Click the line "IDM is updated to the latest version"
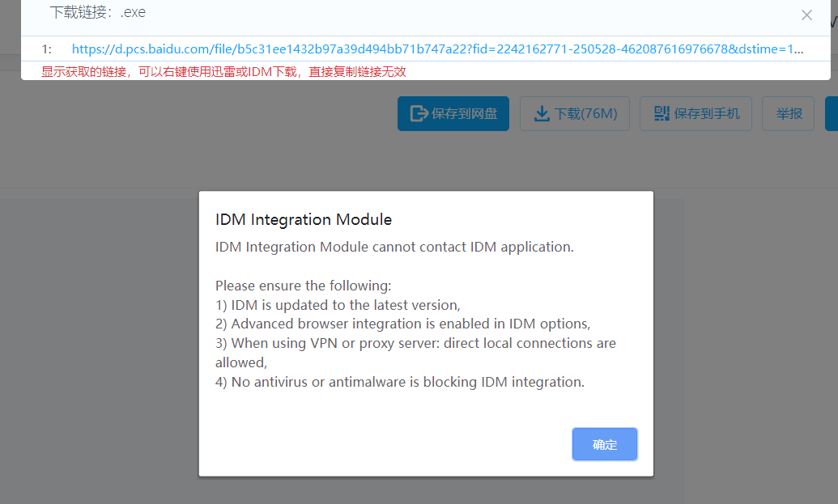This screenshot has width=838, height=504. [338, 305]
